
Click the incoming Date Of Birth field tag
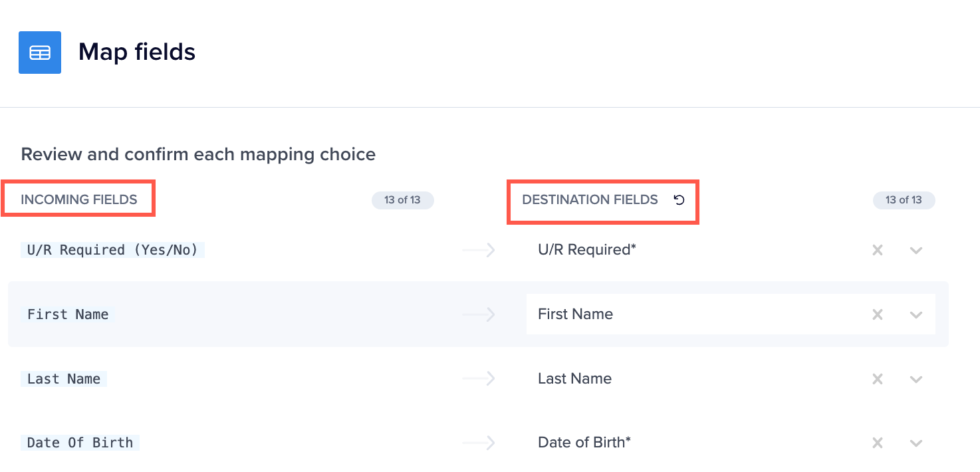tap(80, 443)
